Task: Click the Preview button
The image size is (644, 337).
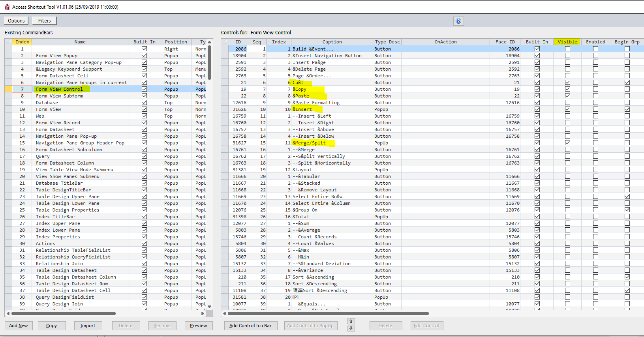Action: (x=199, y=326)
